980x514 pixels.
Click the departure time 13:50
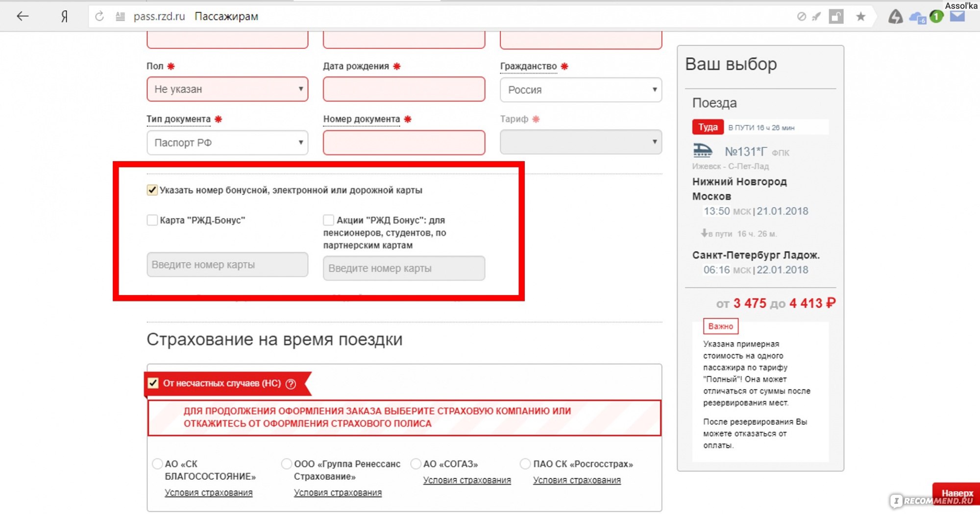[717, 211]
